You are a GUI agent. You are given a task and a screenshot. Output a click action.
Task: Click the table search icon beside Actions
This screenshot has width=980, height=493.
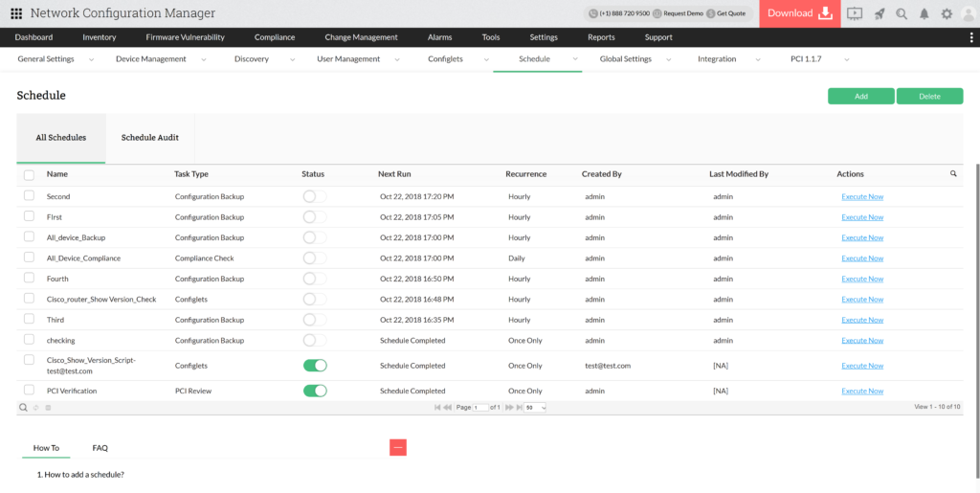click(953, 174)
